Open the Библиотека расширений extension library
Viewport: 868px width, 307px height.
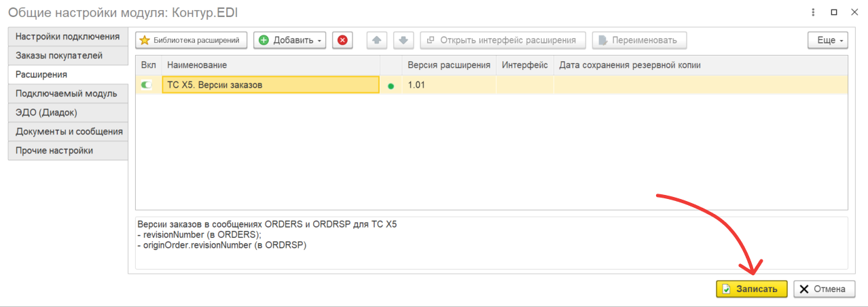click(191, 40)
